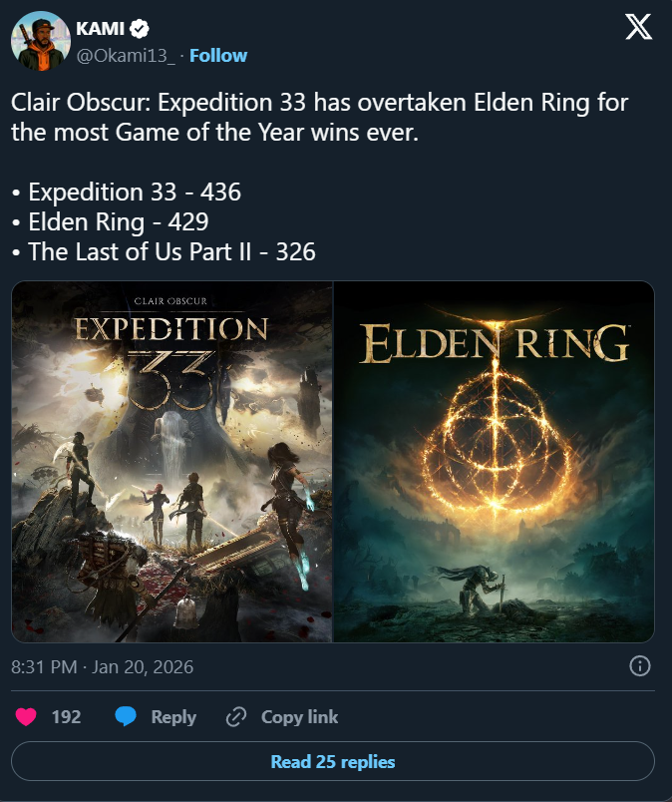Enlarge the Clair Obscur Expedition 33 cover image
This screenshot has width=672, height=802.
[x=172, y=462]
